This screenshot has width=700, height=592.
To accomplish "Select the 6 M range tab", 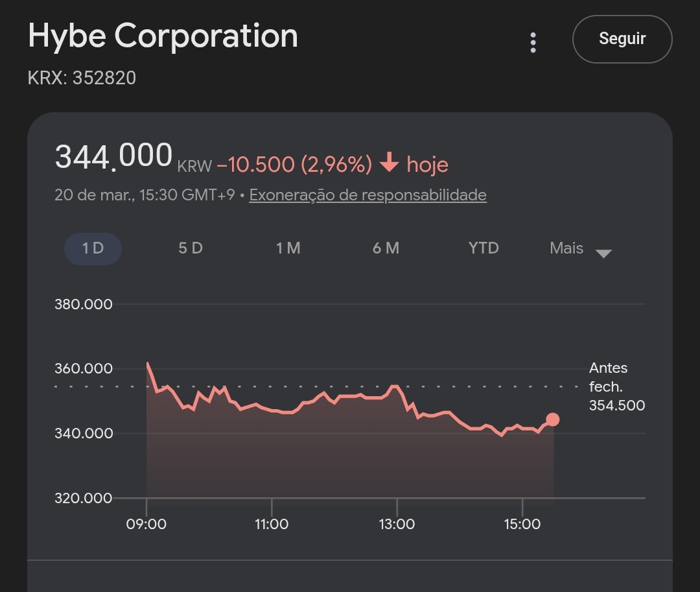I will 386,248.
